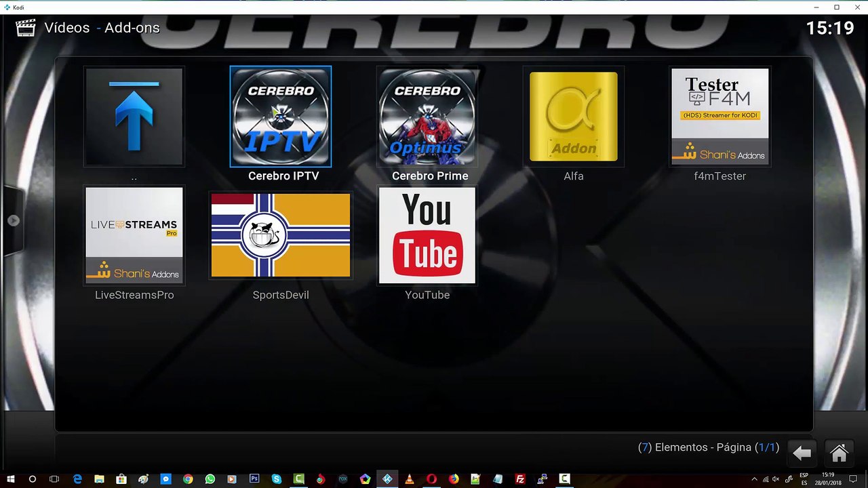
Task: Click the YouTube label text
Action: (x=427, y=296)
